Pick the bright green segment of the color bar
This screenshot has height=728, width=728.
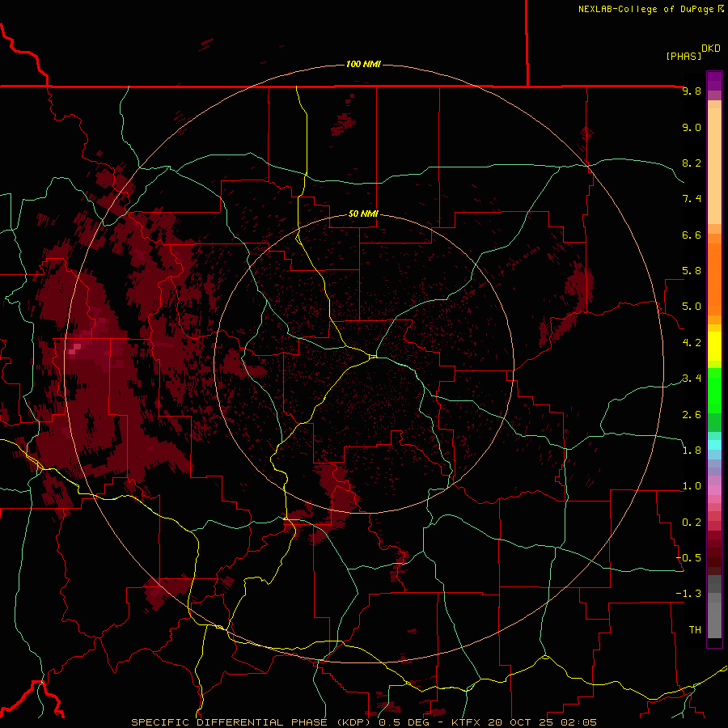click(714, 390)
